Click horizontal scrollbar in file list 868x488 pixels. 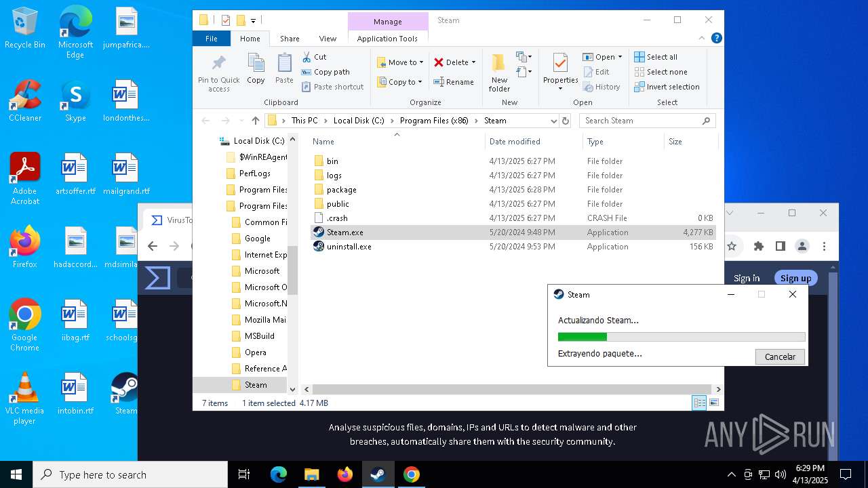(x=513, y=389)
